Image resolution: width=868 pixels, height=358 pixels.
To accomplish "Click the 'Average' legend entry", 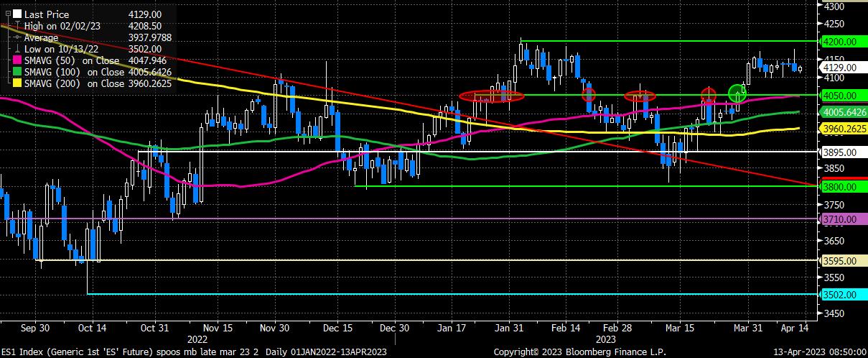I will tap(41, 37).
